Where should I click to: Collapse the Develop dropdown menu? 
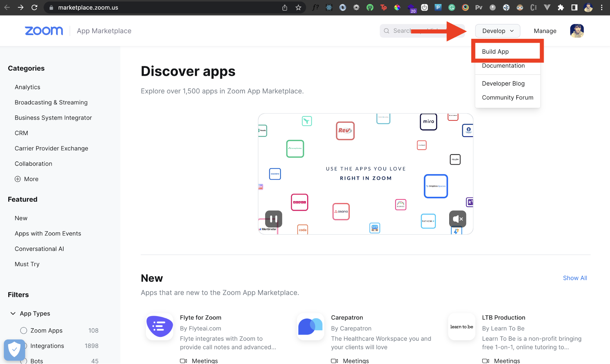click(497, 31)
